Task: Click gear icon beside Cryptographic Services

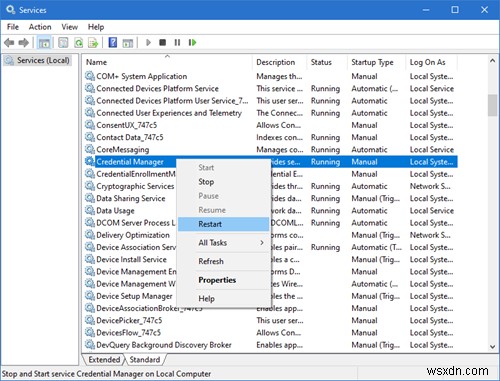Action: (89, 186)
